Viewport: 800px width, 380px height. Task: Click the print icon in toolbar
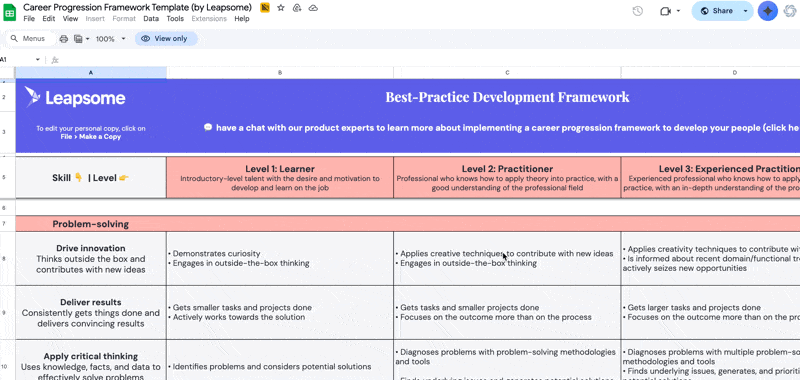click(64, 39)
